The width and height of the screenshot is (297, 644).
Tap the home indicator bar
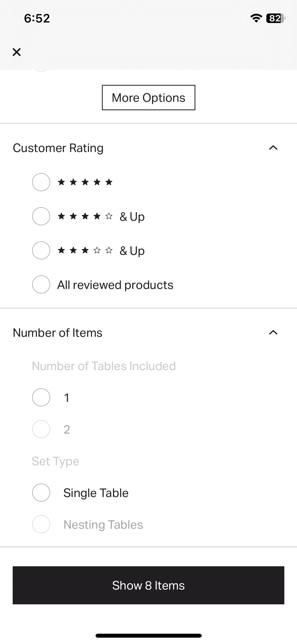[x=149, y=636]
